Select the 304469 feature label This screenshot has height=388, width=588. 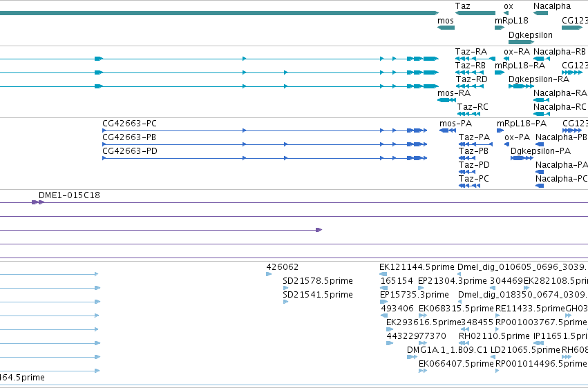point(506,281)
